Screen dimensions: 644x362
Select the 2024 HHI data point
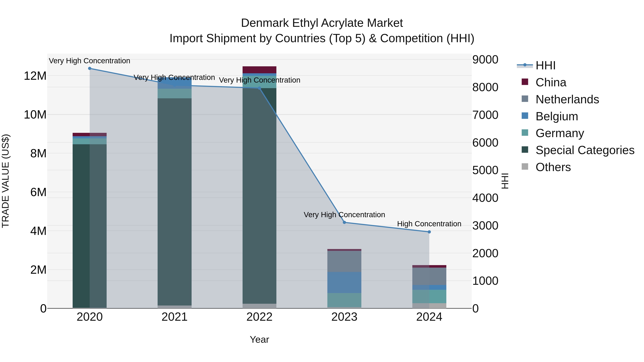(429, 232)
